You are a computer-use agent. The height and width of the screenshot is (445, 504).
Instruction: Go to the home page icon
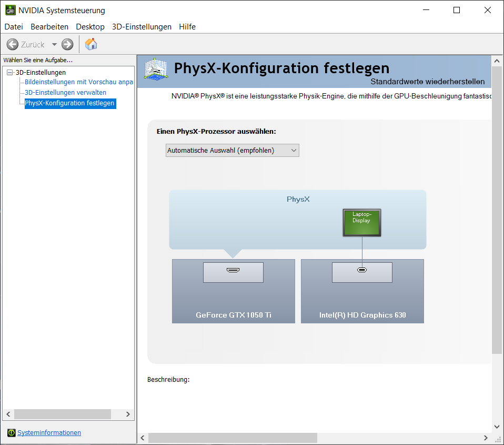(91, 44)
